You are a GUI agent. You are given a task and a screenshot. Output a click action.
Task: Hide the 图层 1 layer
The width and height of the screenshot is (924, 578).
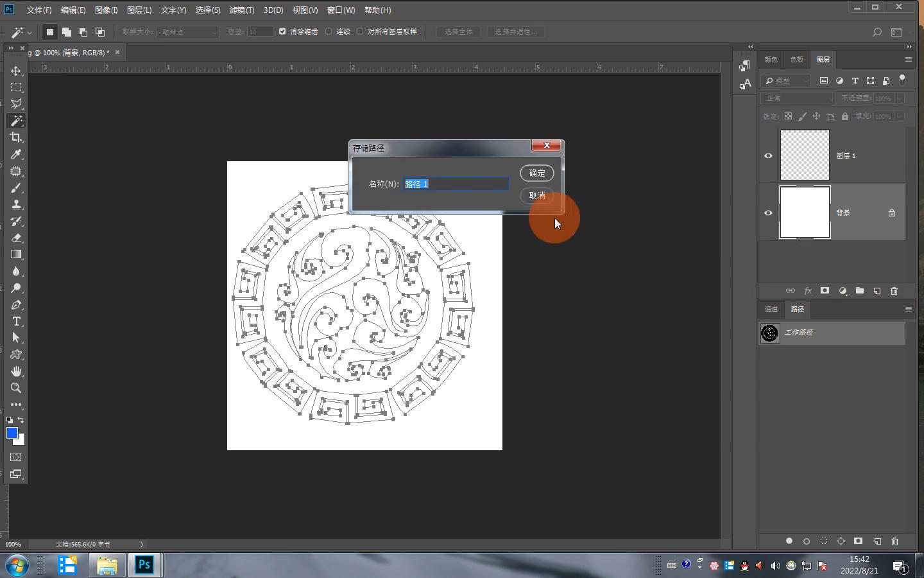click(768, 155)
